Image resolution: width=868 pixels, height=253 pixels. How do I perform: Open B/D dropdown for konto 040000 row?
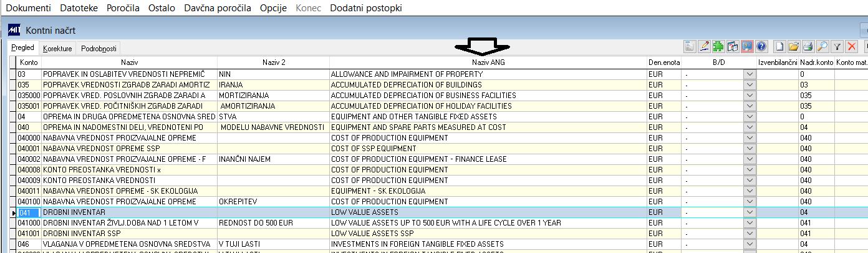[750, 138]
